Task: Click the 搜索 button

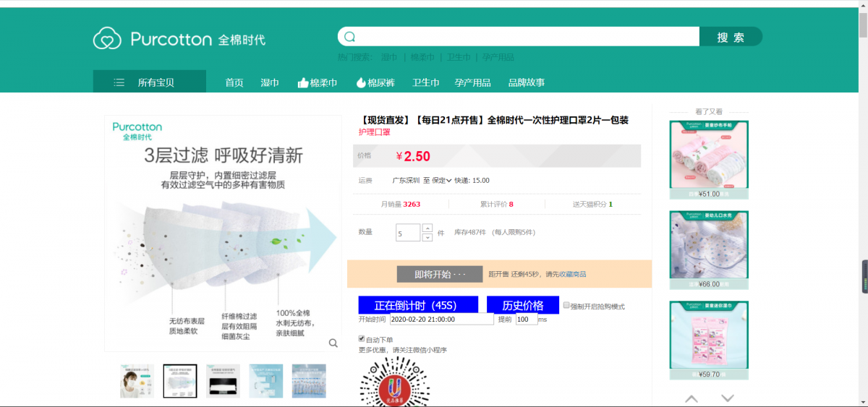Action: coord(731,37)
